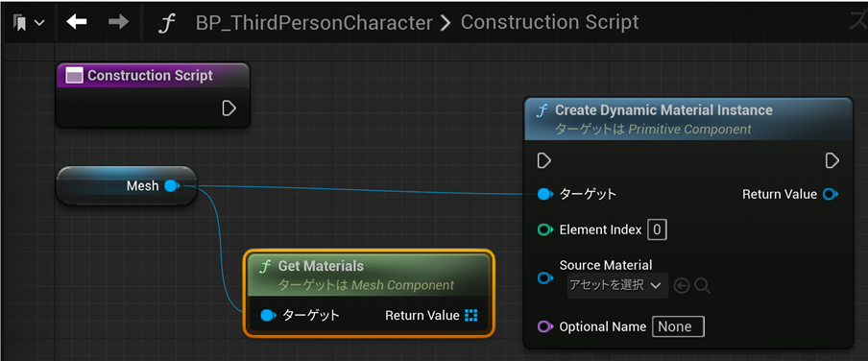Click the Create Dynamic Material Instance exec input pin
The width and height of the screenshot is (868, 361).
pyautogui.click(x=544, y=161)
